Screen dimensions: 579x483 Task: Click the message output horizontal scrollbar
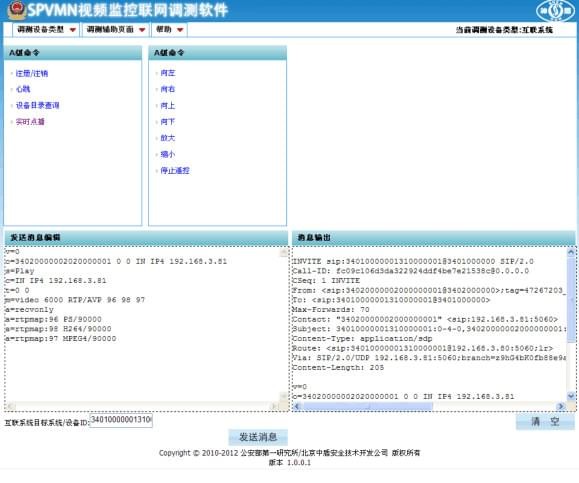point(429,406)
